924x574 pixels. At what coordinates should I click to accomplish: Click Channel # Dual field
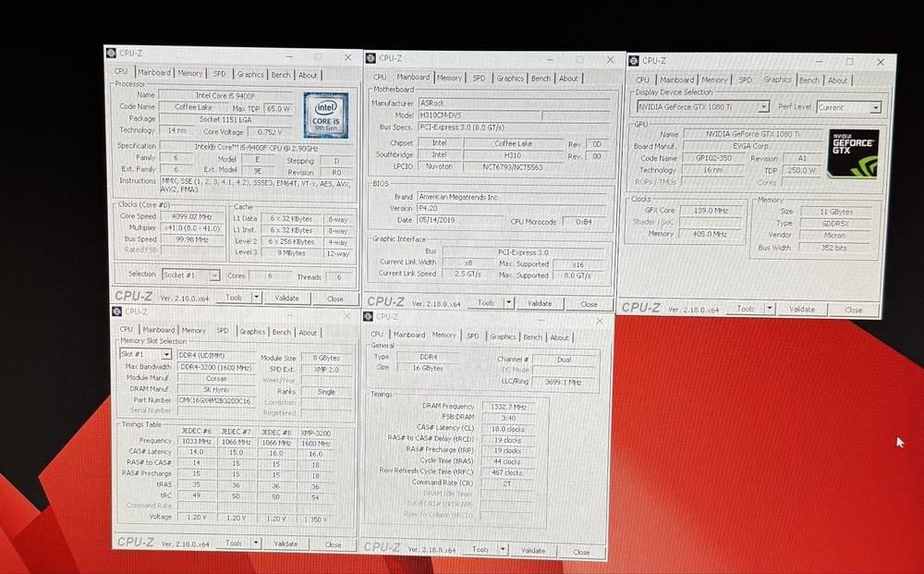564,359
